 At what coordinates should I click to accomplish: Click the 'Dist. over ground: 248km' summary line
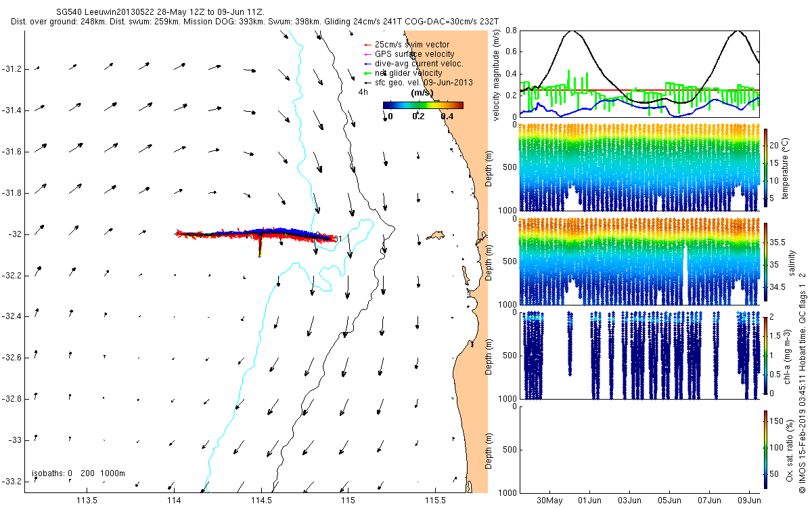(x=255, y=22)
